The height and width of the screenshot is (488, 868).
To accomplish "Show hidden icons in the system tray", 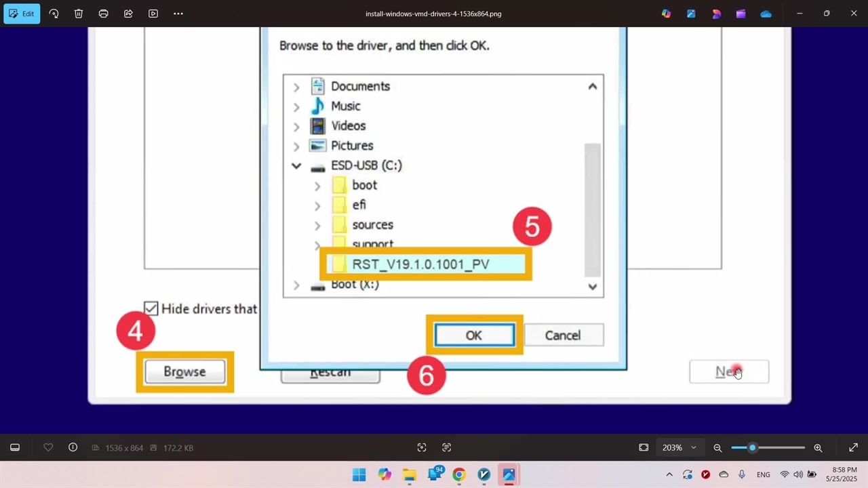I will 669,474.
